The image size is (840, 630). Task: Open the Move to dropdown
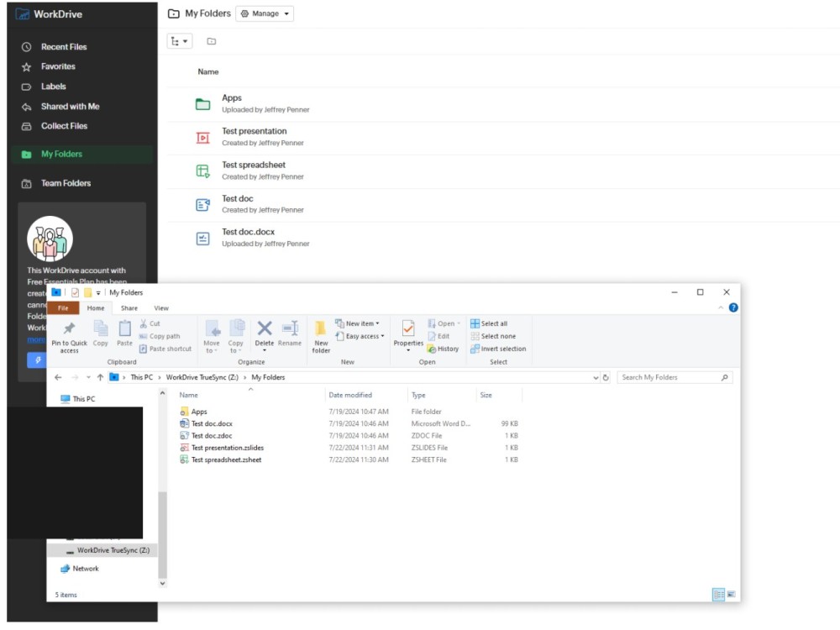(x=212, y=337)
